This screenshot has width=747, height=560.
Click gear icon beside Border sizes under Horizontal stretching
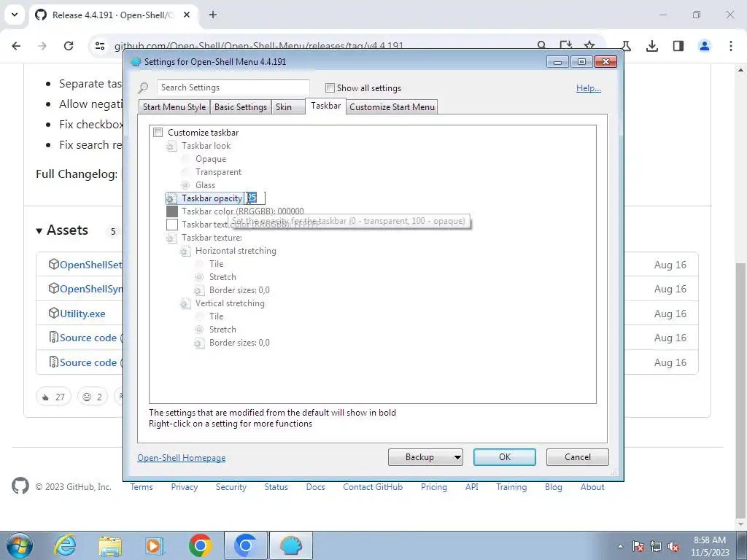coord(199,290)
